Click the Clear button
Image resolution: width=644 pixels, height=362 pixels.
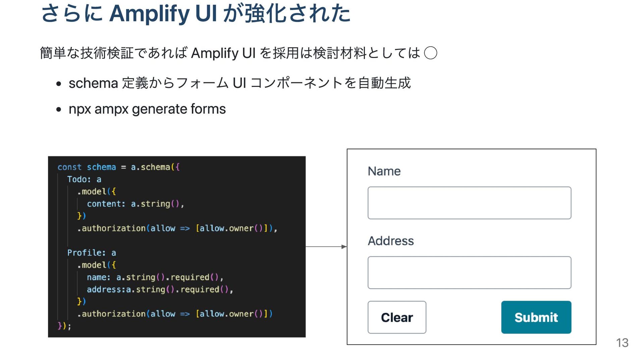(x=397, y=317)
